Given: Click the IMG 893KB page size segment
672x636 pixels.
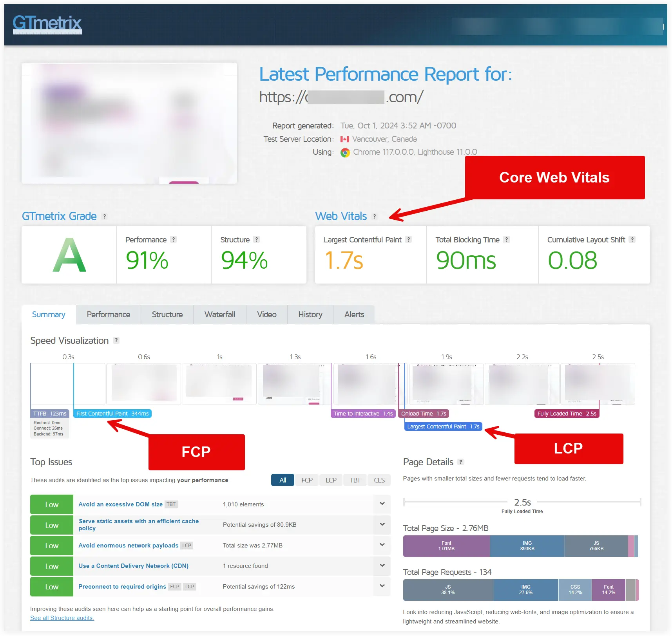Looking at the screenshot, I should pos(527,546).
